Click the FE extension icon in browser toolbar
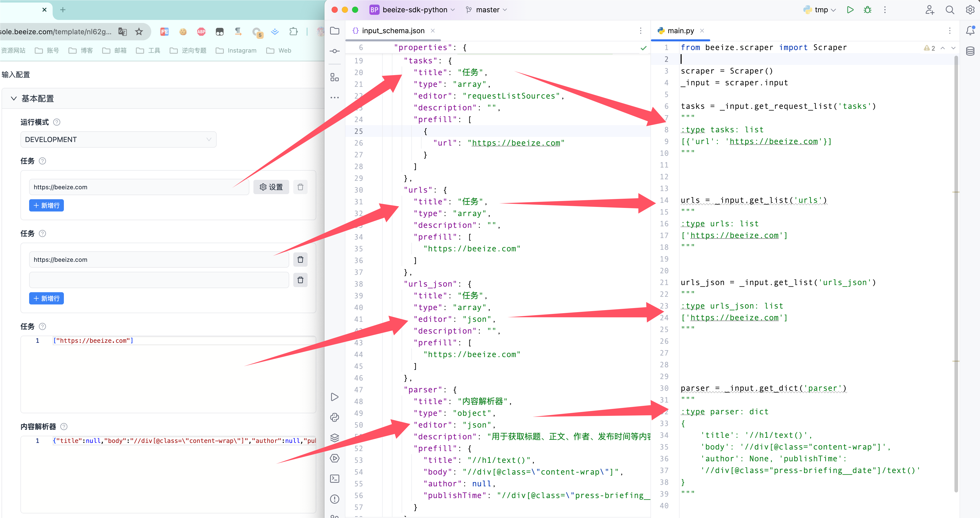This screenshot has width=980, height=518. coord(164,32)
